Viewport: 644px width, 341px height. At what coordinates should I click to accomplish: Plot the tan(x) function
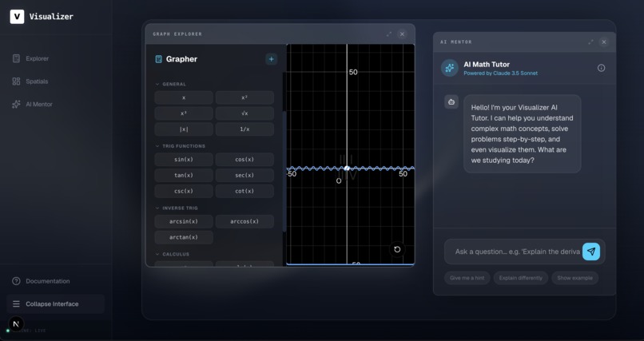pos(184,175)
